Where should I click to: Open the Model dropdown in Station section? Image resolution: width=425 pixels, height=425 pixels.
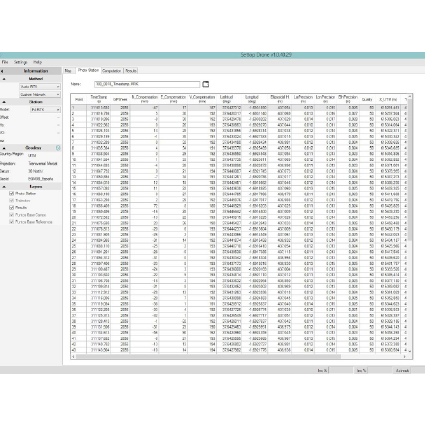[x=45, y=109]
